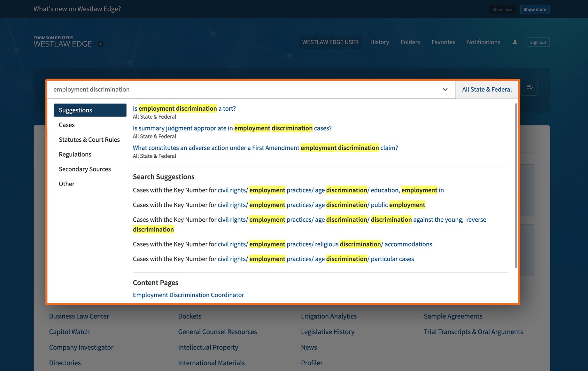Click the Sign out button

538,42
